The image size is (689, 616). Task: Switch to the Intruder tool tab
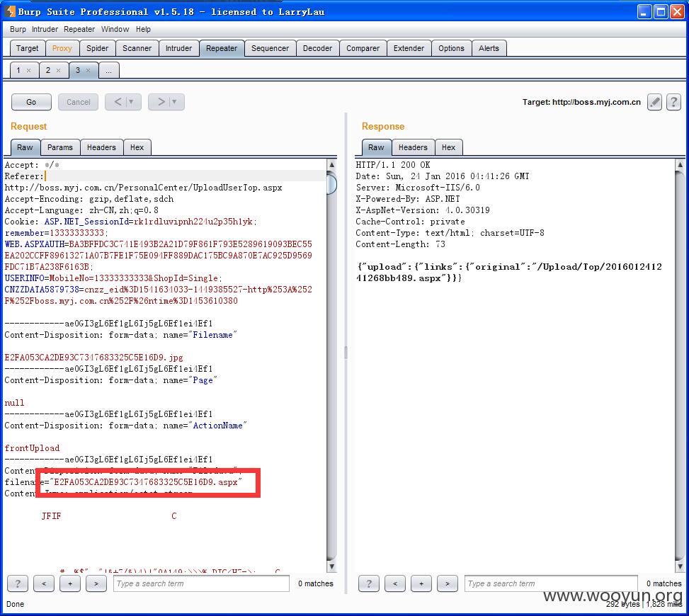[179, 48]
